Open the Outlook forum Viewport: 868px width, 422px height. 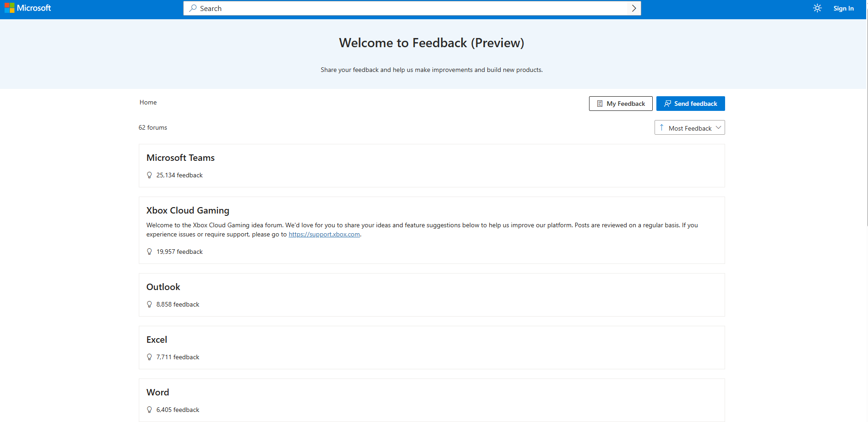point(163,287)
